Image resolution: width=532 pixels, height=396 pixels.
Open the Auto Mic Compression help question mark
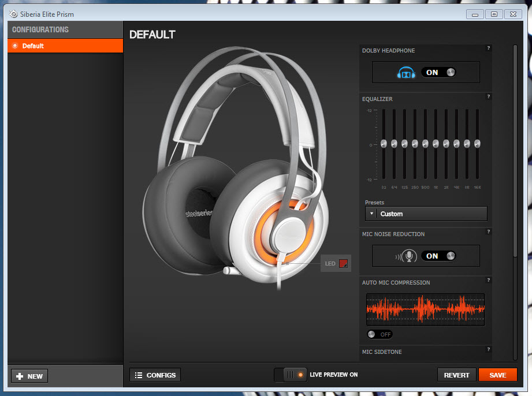[488, 280]
